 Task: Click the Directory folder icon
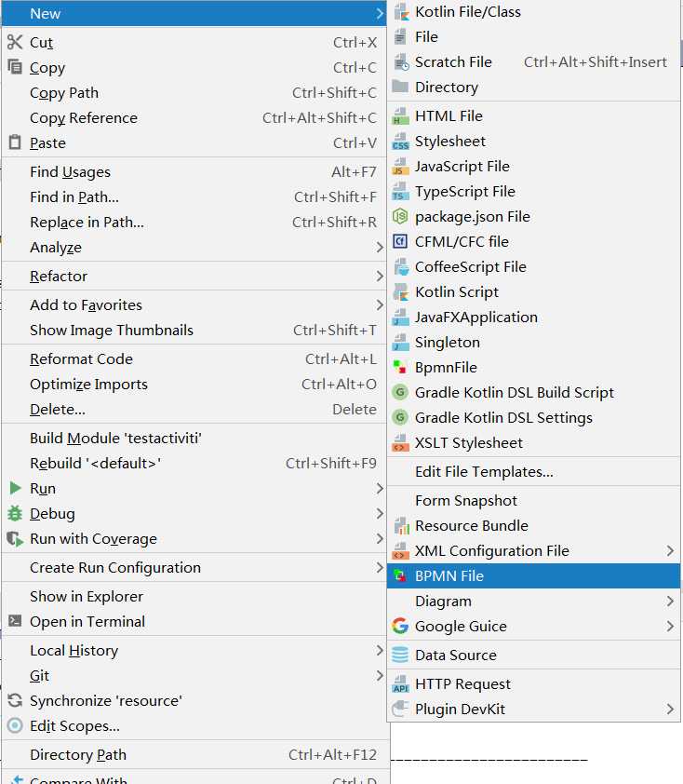(400, 87)
